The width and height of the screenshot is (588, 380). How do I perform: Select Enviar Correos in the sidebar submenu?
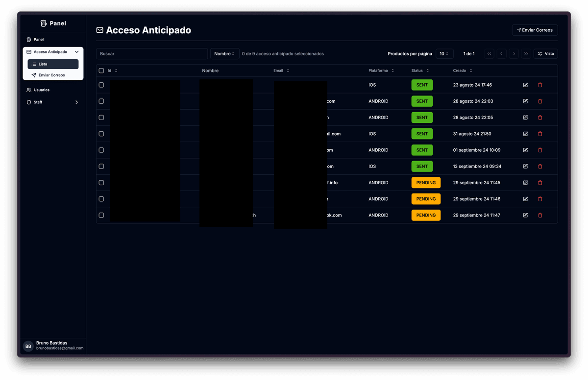51,75
